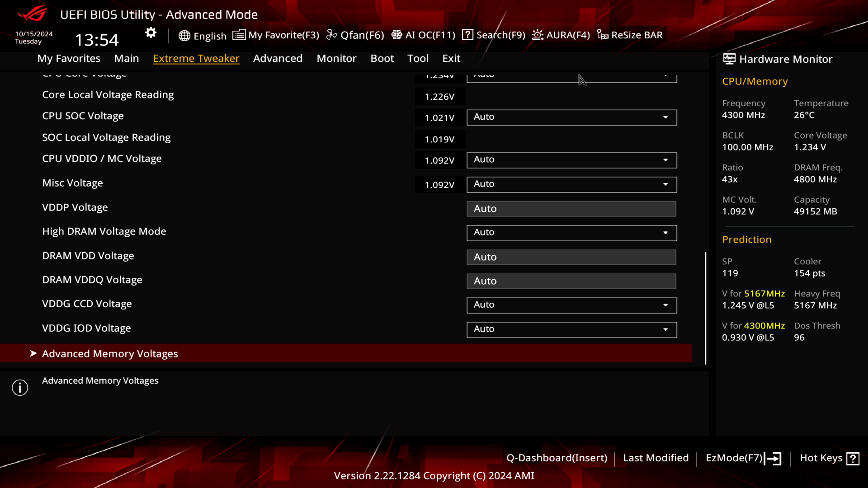Toggle CPU VDDIO MC Voltage setting

pyautogui.click(x=666, y=160)
